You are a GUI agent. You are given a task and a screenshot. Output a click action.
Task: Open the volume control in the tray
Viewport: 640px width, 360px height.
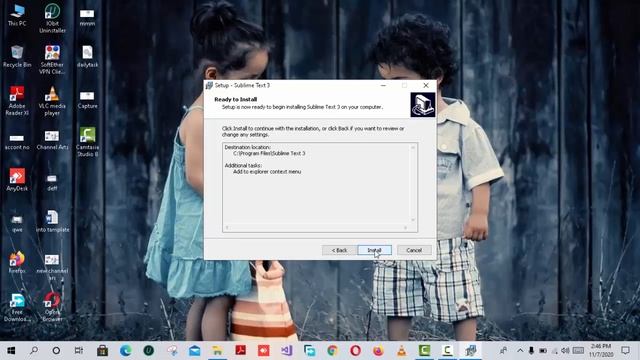pyautogui.click(x=565, y=350)
